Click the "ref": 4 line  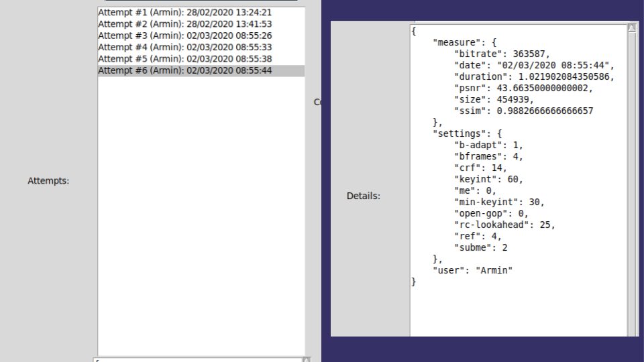coord(478,237)
